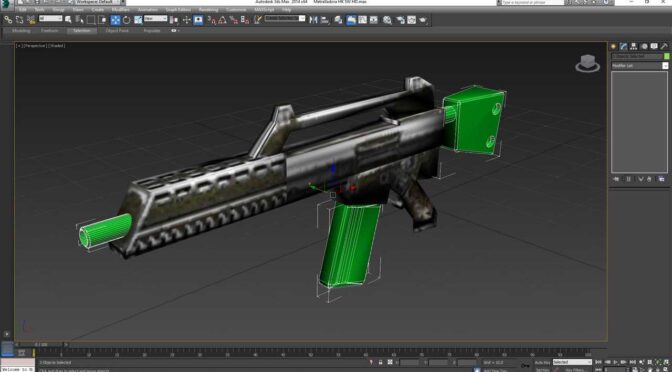Click the Set Key button
The height and width of the screenshot is (372, 672).
542,369
